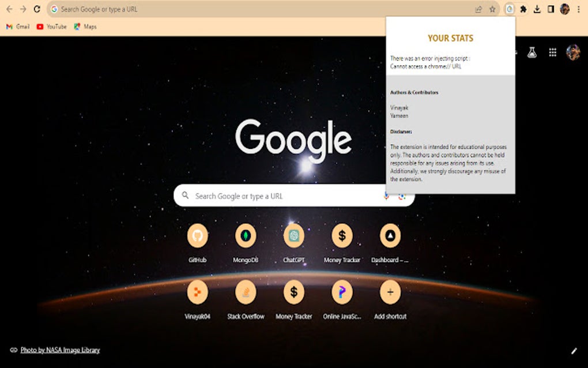Click the error injecting script message
The height and width of the screenshot is (368, 588).
[429, 62]
